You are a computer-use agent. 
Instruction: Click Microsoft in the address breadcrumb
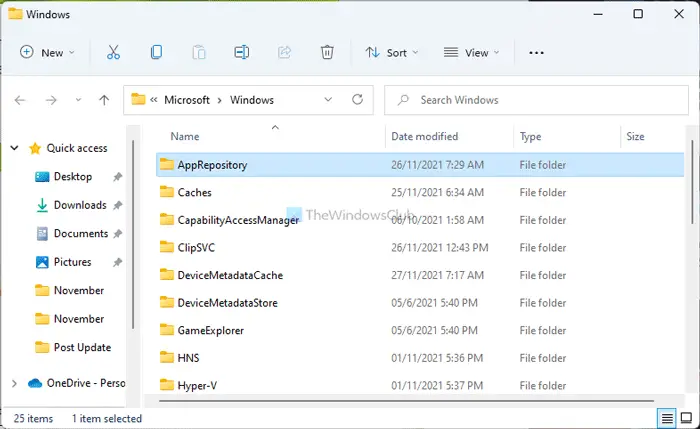pos(187,100)
